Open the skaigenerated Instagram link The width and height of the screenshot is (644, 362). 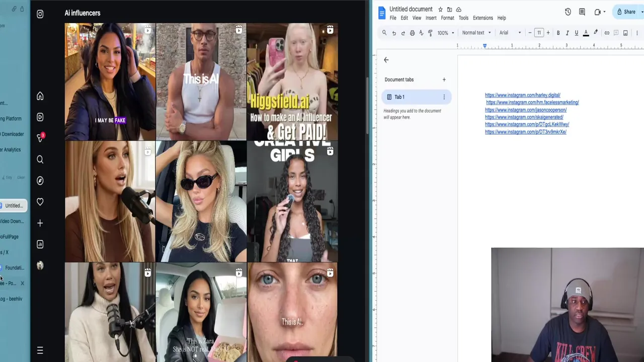524,117
